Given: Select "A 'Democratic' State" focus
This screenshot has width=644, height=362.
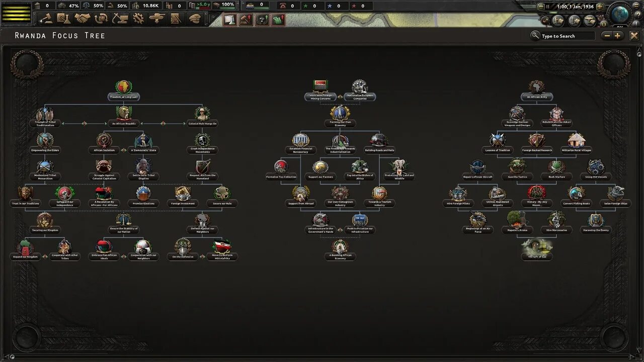Looking at the screenshot, I should 143,144.
